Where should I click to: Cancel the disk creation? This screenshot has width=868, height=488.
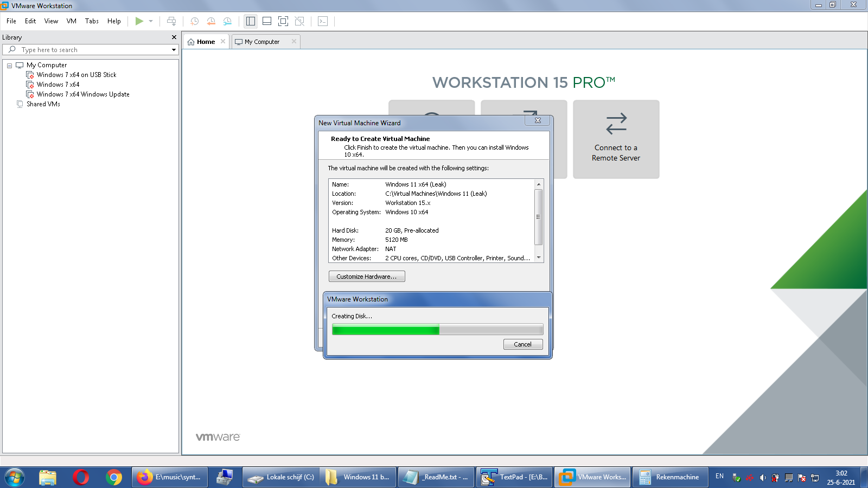click(x=522, y=344)
